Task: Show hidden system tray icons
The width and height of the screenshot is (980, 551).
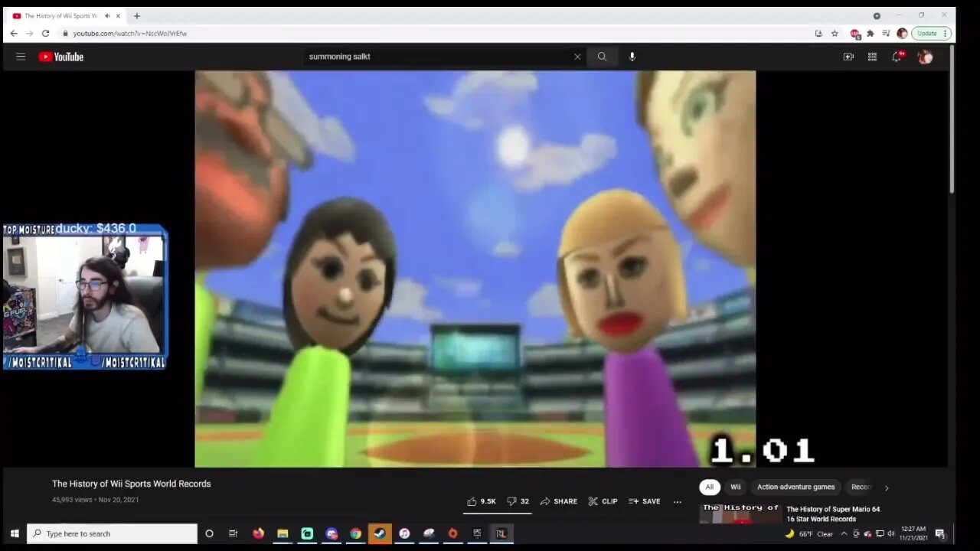Action: tap(844, 534)
